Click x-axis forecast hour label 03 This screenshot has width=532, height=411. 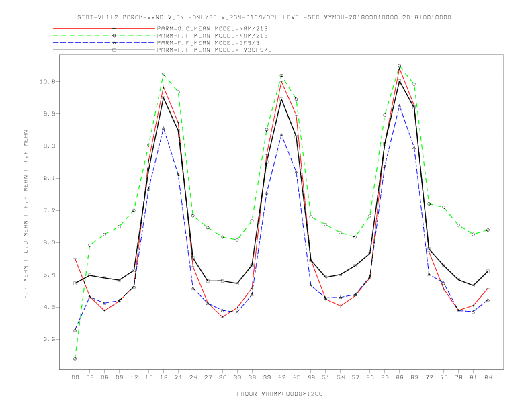(89, 377)
